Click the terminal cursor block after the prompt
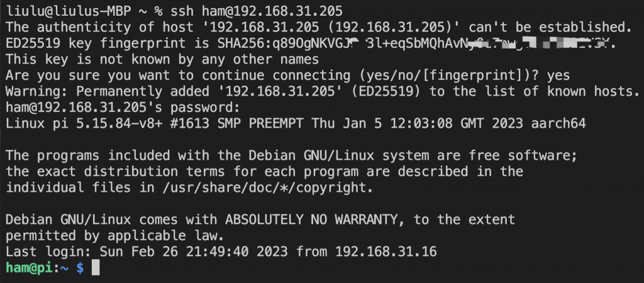This screenshot has height=283, width=644. 96,268
